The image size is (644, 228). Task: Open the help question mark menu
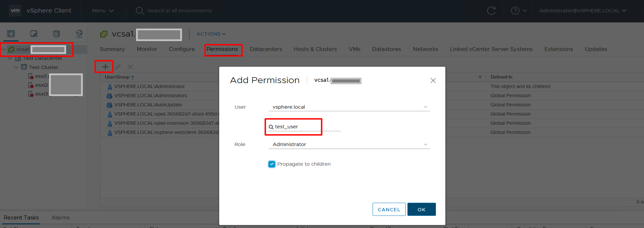[x=518, y=11]
